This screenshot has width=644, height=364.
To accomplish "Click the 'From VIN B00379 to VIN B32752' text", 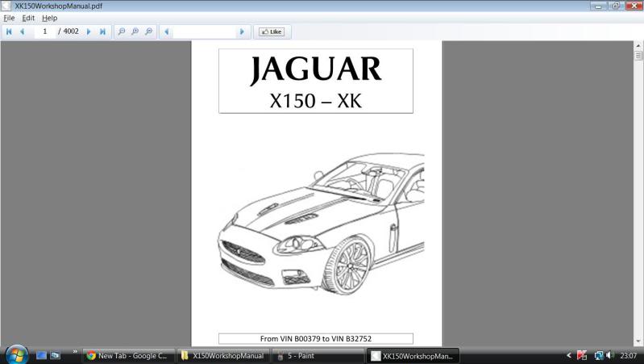I will 316,339.
